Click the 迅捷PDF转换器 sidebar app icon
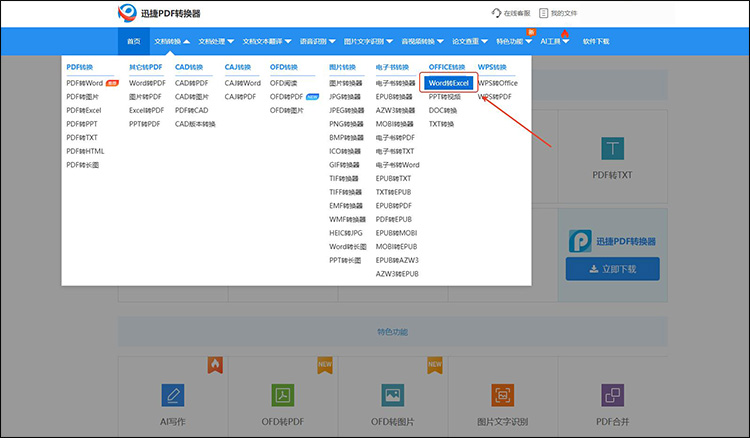 click(580, 241)
